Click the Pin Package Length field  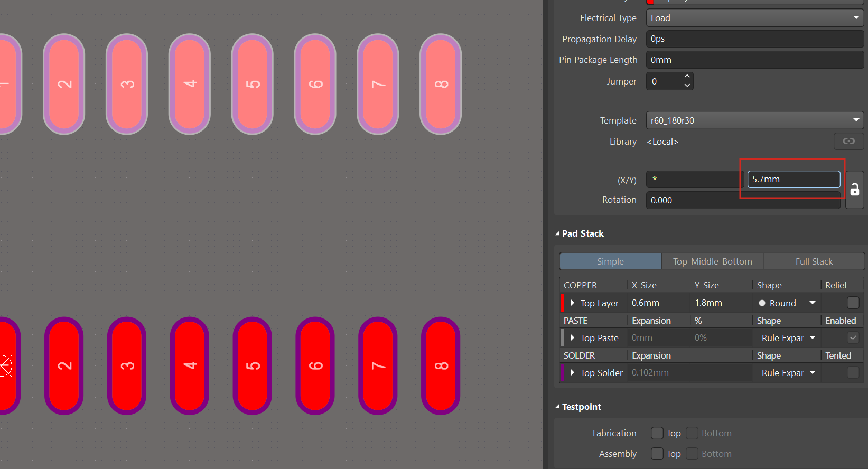point(755,60)
